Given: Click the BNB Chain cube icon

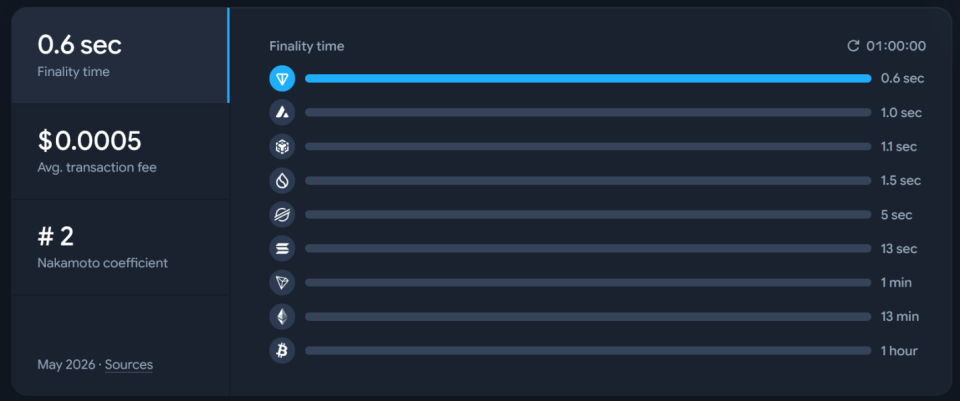Looking at the screenshot, I should [x=282, y=146].
